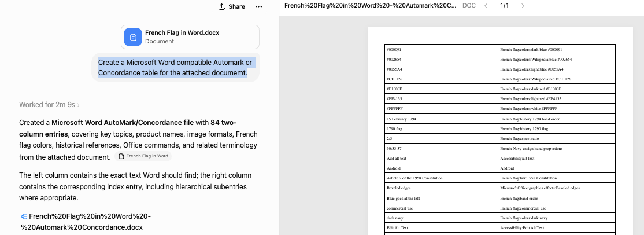
Task: Click 'Article 2 of the 1958 Constitution' cell
Action: (x=441, y=178)
